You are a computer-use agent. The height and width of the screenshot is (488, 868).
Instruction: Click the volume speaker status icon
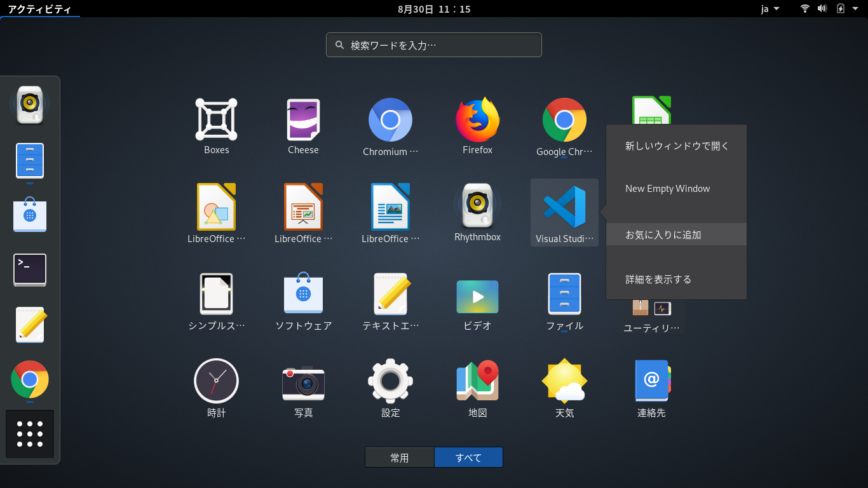[x=822, y=9]
